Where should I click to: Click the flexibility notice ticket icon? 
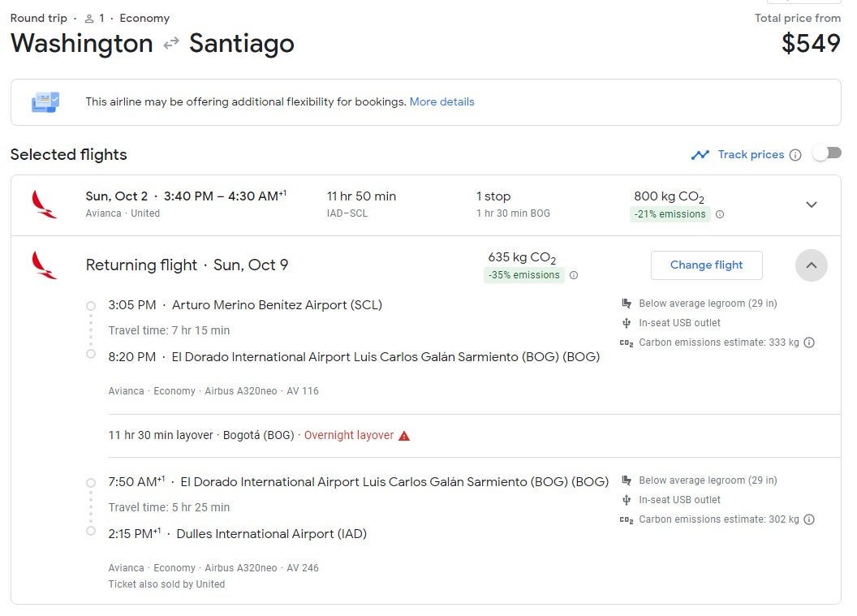[x=45, y=102]
